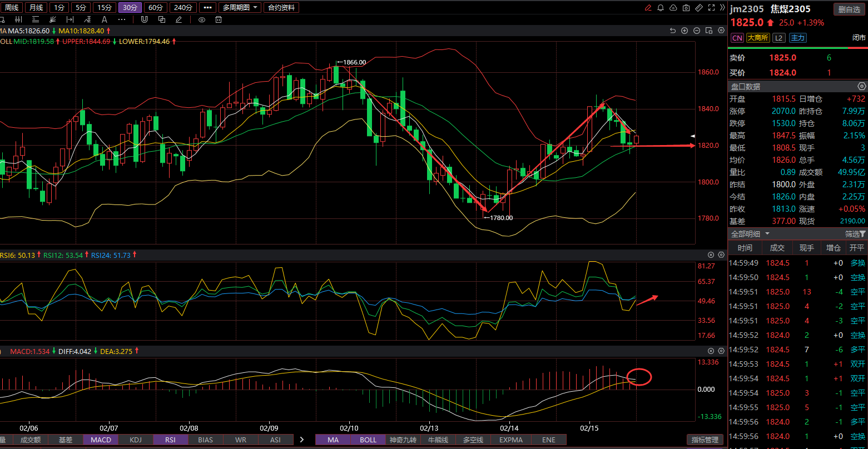Screen dimensions: 868x449
Task: Select the text annotation tool (A)
Action: (x=104, y=19)
